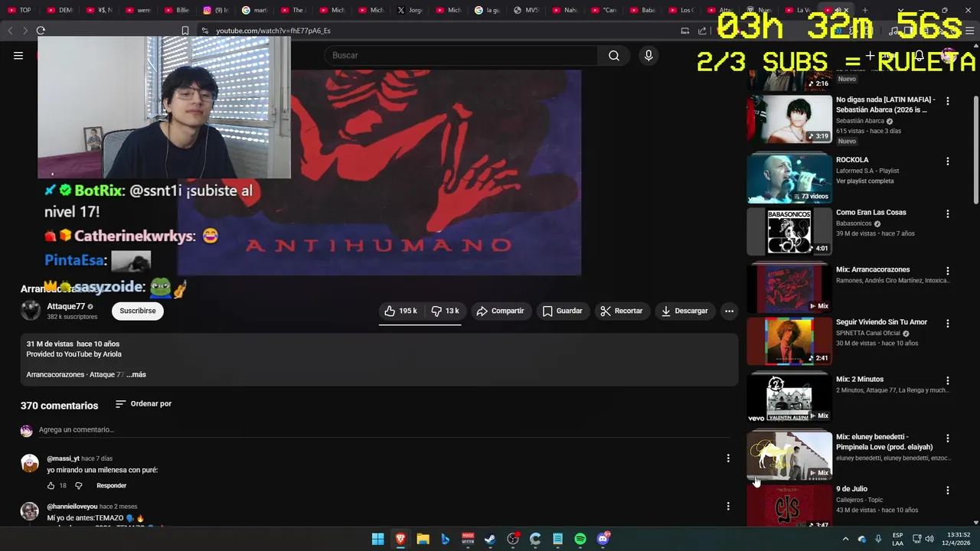Open more actions for the video
The width and height of the screenshot is (980, 551).
pos(729,311)
